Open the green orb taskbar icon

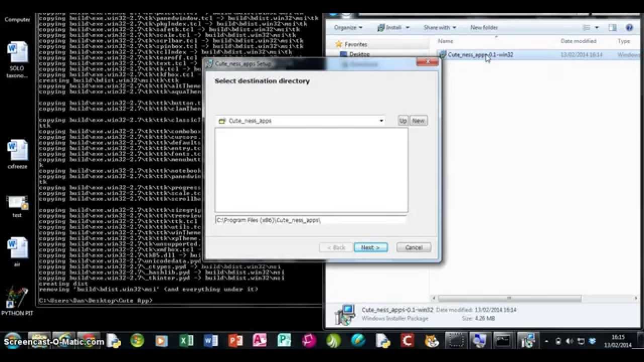click(137, 341)
